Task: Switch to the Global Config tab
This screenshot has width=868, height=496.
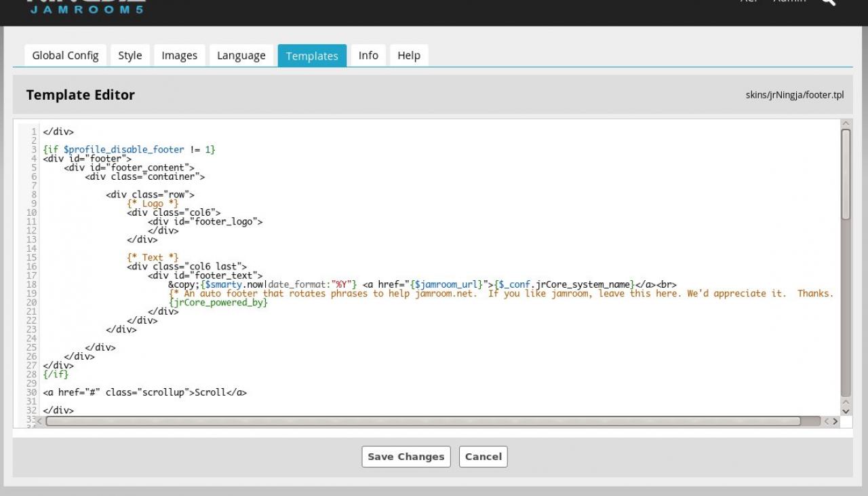Action: pos(65,56)
